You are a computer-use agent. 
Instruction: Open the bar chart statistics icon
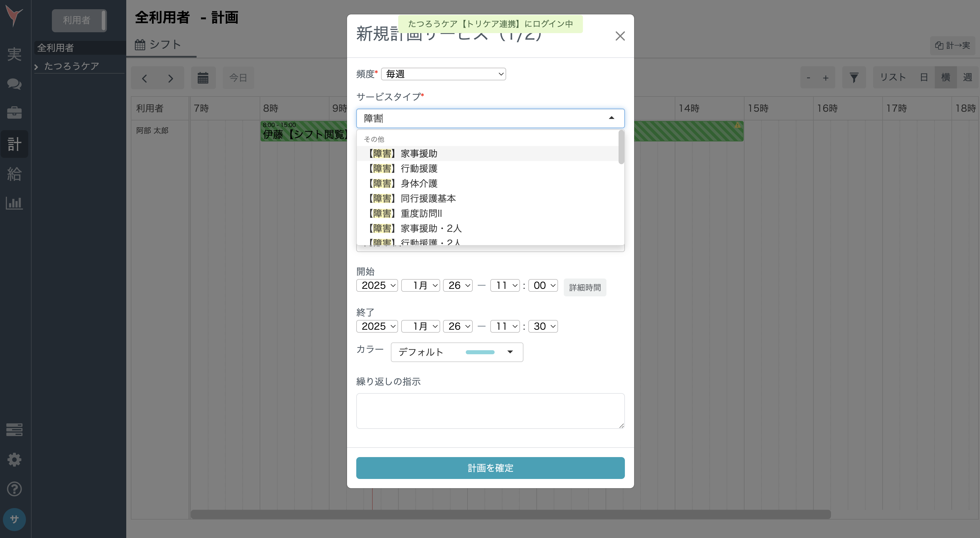click(14, 203)
